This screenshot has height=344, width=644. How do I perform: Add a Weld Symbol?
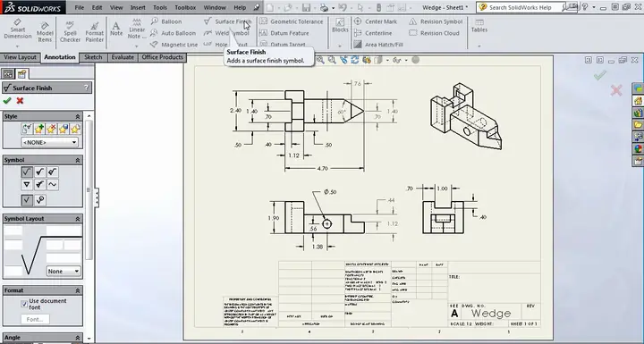(226, 33)
